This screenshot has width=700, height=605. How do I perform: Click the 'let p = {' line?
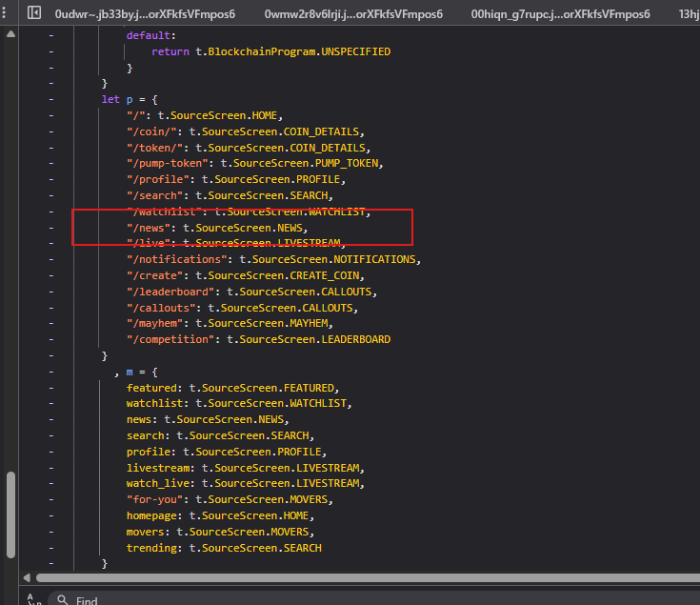click(x=130, y=99)
